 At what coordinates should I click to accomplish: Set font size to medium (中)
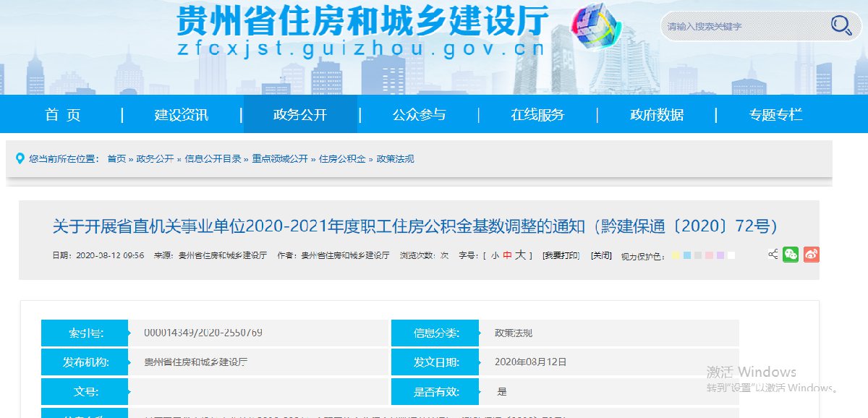(506, 255)
